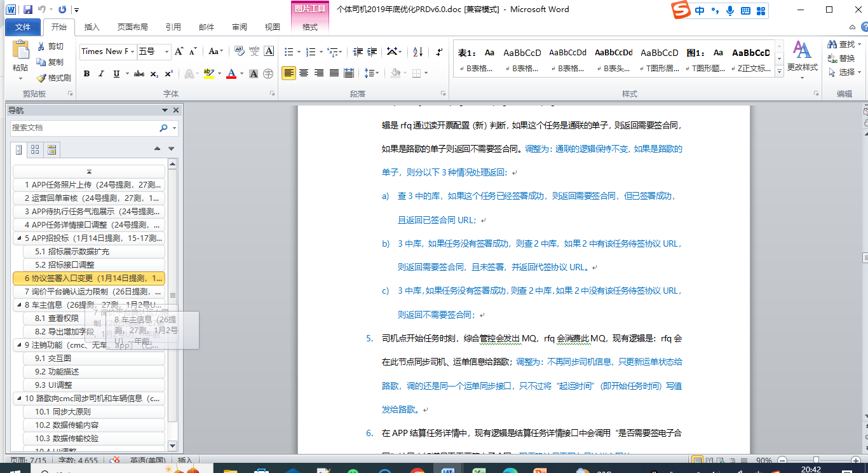Viewport: 868px width, 473px height.
Task: Click the phonetic guide (wén) icon
Action: [254, 51]
